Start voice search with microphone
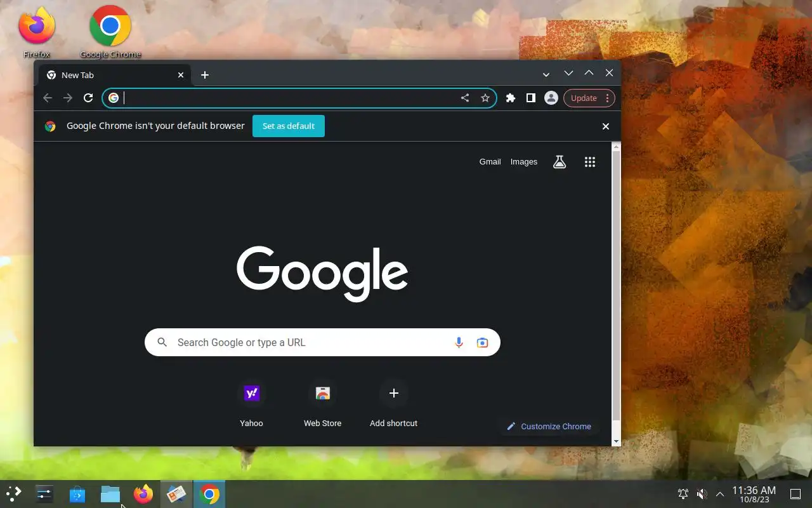The image size is (812, 508). 459,342
